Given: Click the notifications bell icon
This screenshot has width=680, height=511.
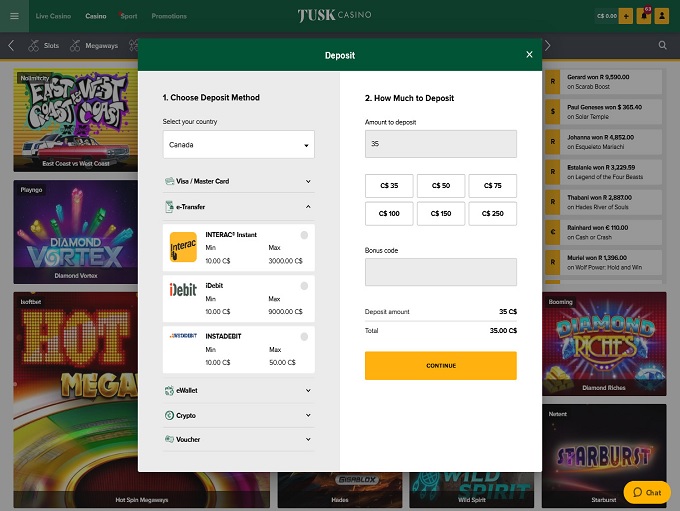Looking at the screenshot, I should click(x=646, y=16).
